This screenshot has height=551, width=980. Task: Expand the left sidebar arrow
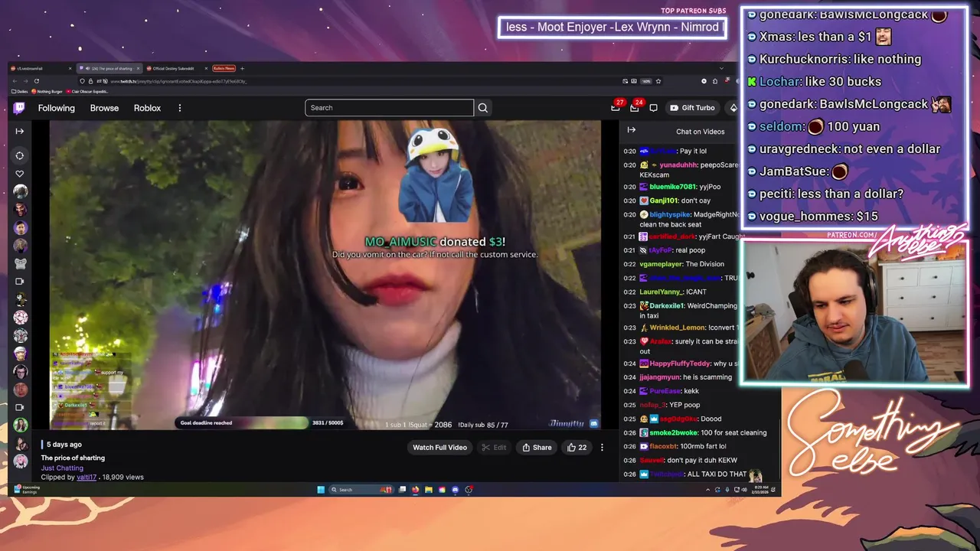point(20,131)
